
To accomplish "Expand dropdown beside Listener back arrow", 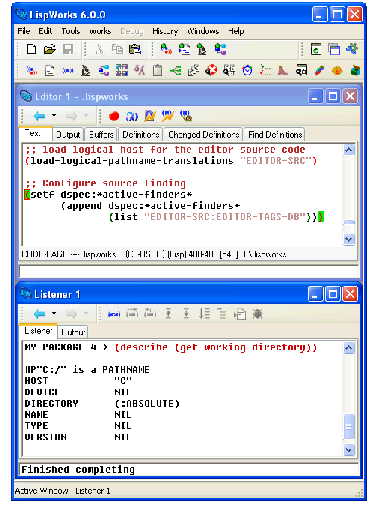I will pos(54,313).
